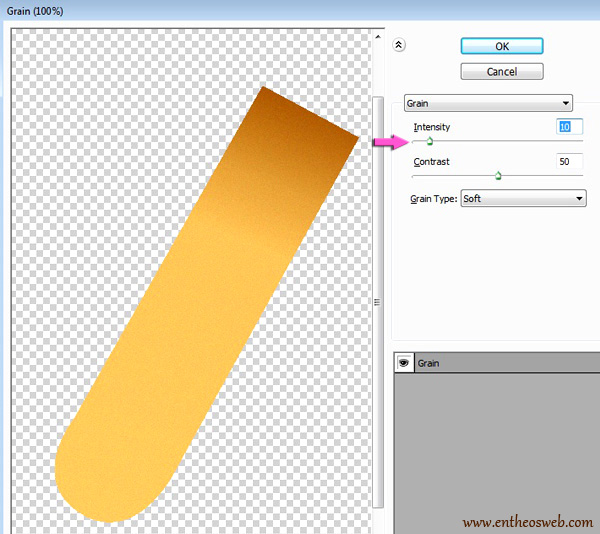Viewport: 600px width, 534px height.
Task: Click the Contrast slider handle
Action: point(498,176)
